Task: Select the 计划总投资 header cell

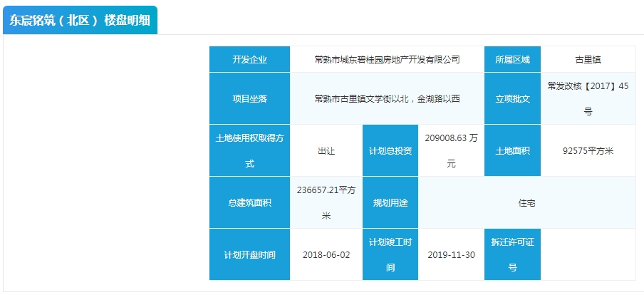Action: pyautogui.click(x=390, y=150)
